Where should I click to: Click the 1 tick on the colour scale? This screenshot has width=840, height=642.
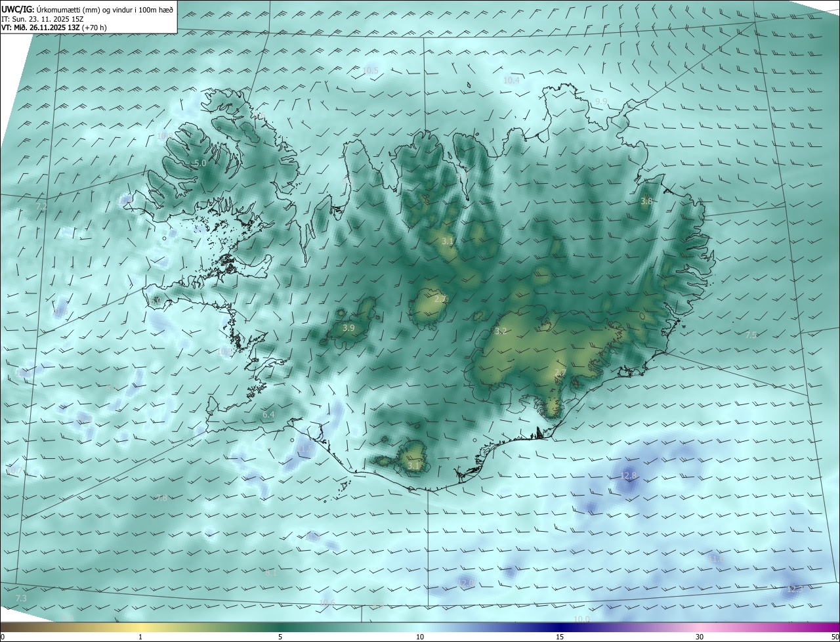140,637
